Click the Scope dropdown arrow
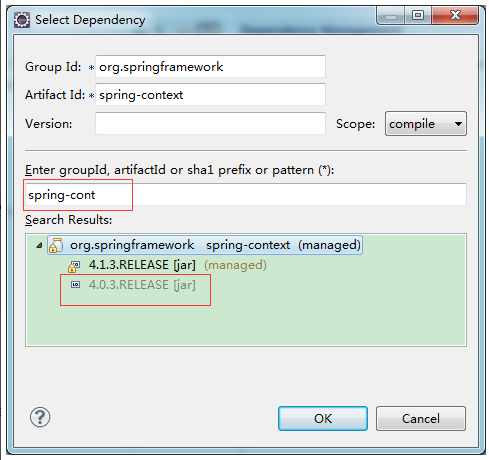Viewport: 489px width, 460px height. coord(458,124)
